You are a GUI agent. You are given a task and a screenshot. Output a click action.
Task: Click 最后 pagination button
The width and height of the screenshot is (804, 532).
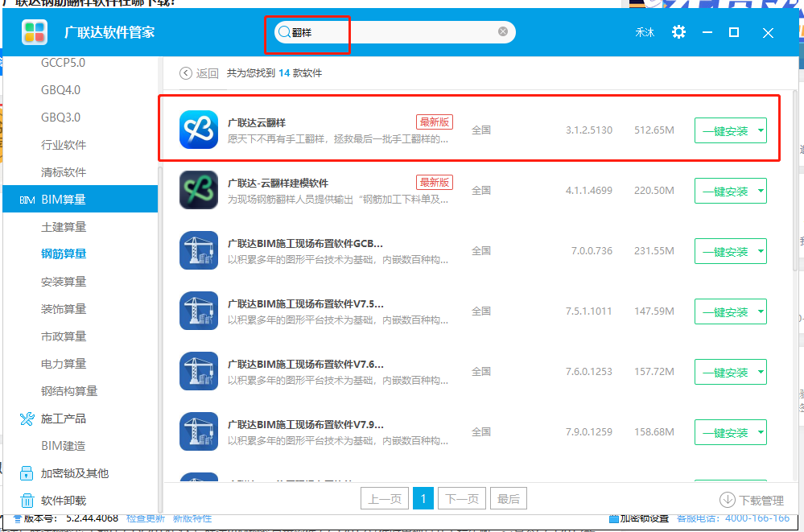pos(509,499)
